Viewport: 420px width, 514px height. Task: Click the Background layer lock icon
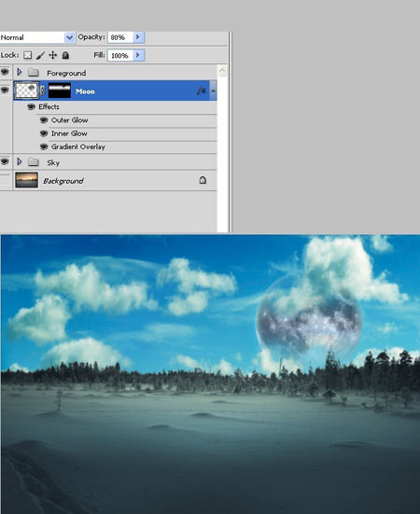[203, 180]
